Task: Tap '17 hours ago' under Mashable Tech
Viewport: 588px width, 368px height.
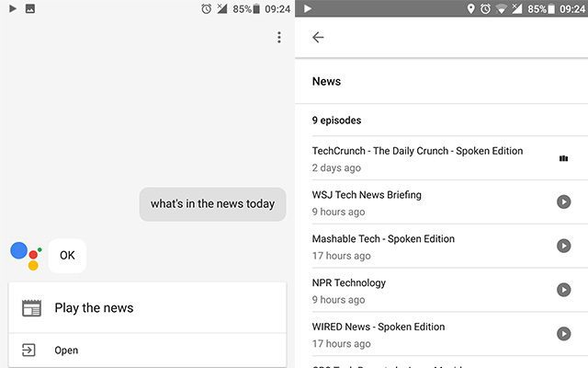Action: (341, 256)
